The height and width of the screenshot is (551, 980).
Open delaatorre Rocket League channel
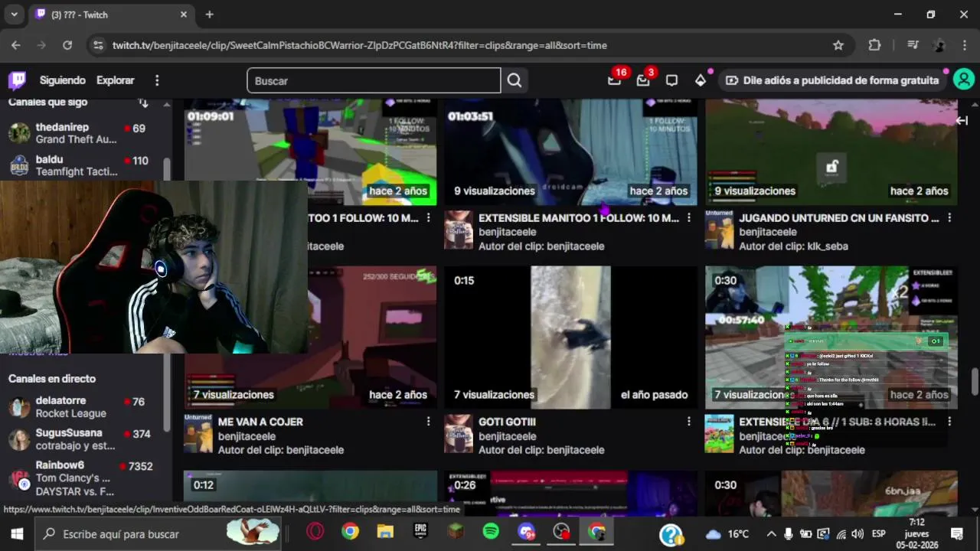click(85, 406)
